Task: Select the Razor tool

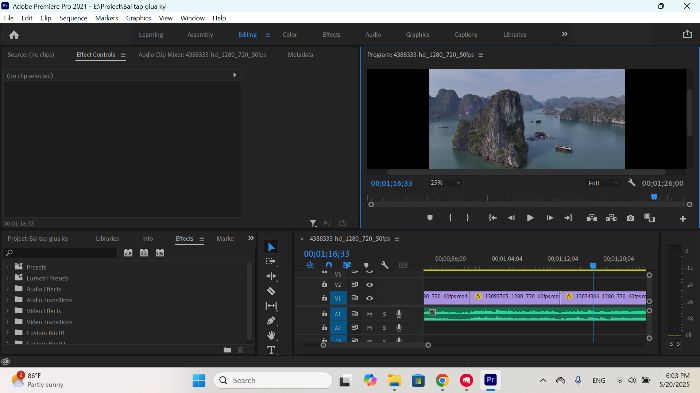Action: 271,291
